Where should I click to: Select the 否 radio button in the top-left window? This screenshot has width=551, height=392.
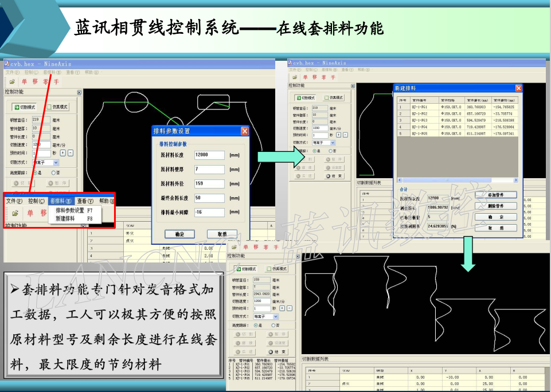coord(53,172)
